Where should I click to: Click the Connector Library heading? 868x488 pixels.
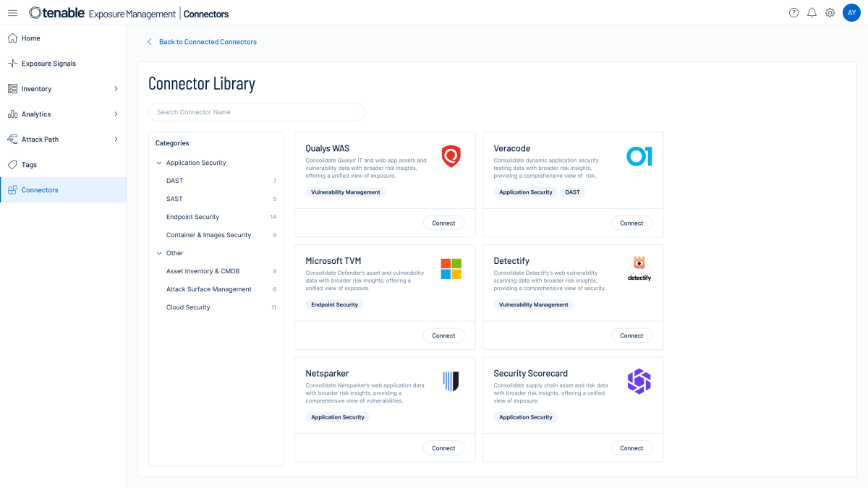coord(202,83)
